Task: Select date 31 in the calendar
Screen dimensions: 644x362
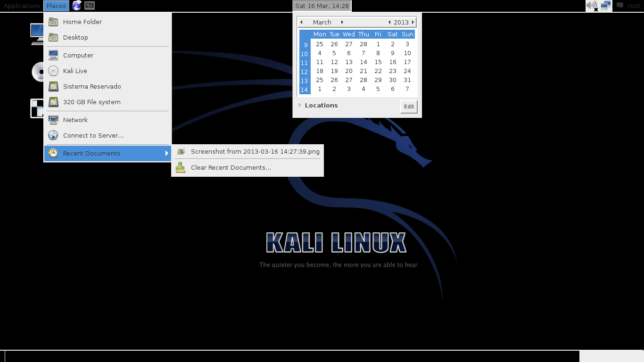Action: (407, 80)
